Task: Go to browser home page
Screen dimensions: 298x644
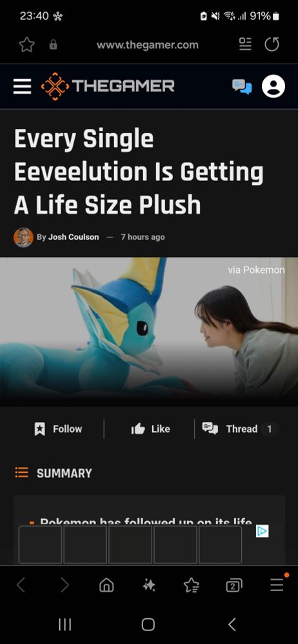Action: [x=106, y=585]
